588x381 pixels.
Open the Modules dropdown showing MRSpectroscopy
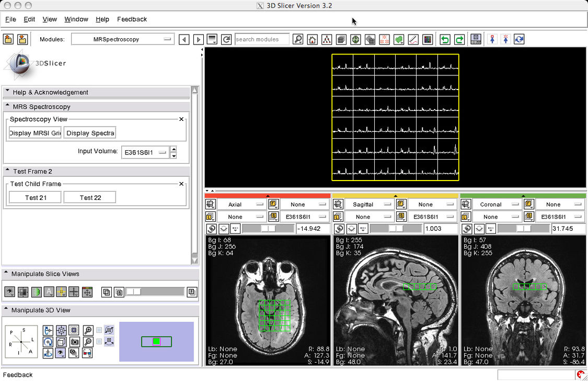point(123,39)
